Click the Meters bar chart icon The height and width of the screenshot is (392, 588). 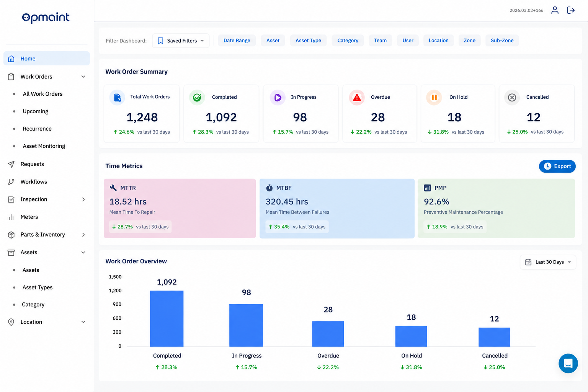tap(11, 217)
